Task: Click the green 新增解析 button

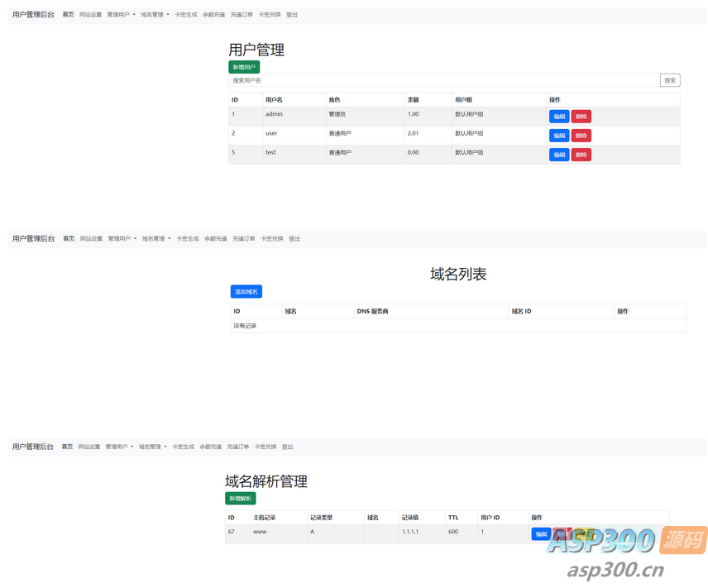Action: click(x=240, y=499)
